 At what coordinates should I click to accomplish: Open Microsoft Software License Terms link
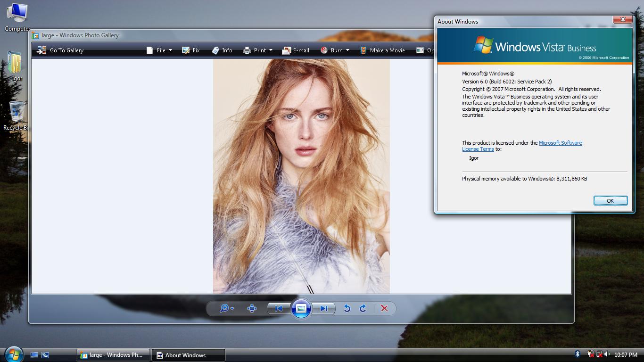tap(560, 143)
